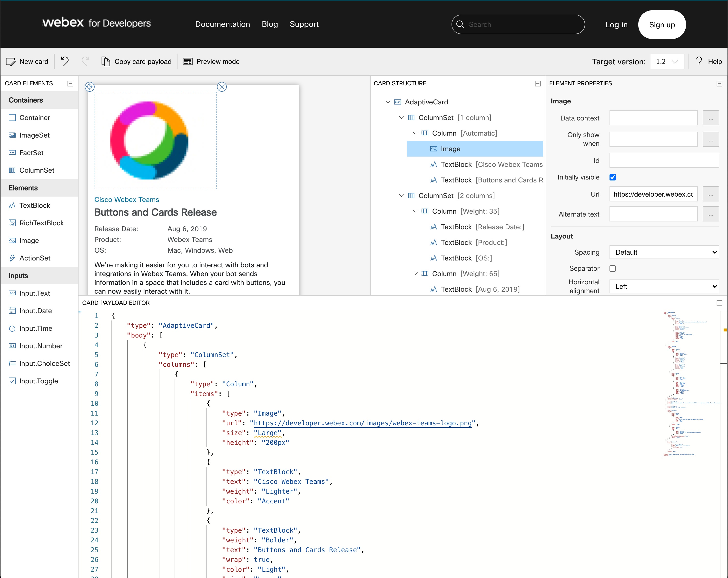Viewport: 728px width, 578px height.
Task: Open the Horizontal alignment dropdown
Action: [664, 287]
